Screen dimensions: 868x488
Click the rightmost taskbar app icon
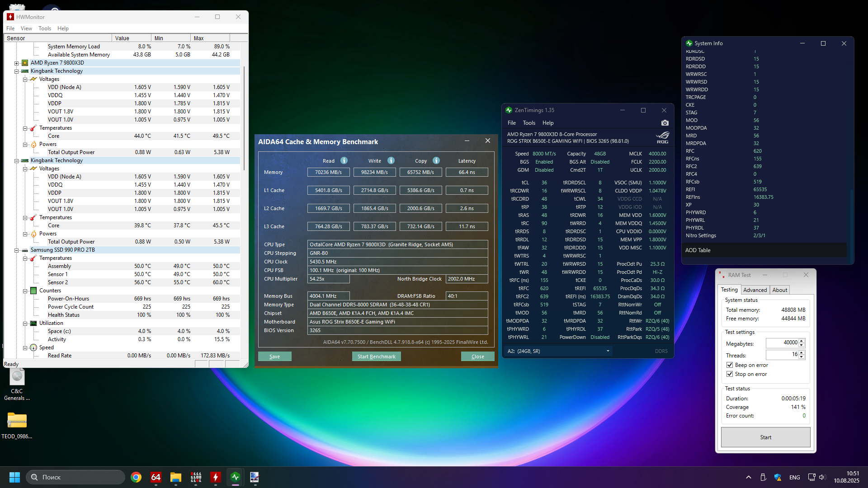click(x=255, y=477)
